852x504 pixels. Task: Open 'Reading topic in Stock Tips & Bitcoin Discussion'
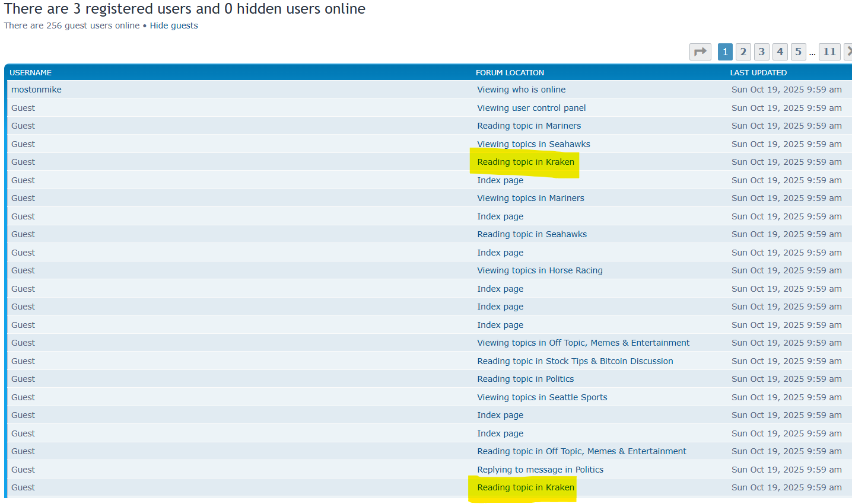[575, 361]
